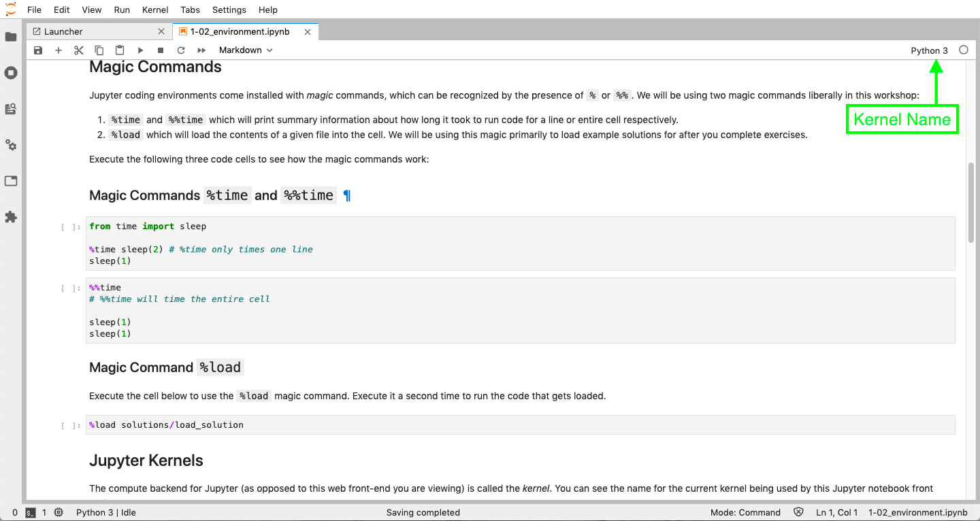Copy selected cells using the toolbar icon
The image size is (980, 521).
point(99,50)
